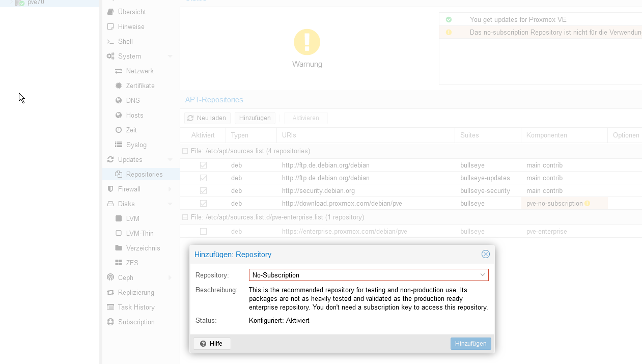This screenshot has width=642, height=364.
Task: Open the Netzwerk menu item
Action: click(x=141, y=71)
